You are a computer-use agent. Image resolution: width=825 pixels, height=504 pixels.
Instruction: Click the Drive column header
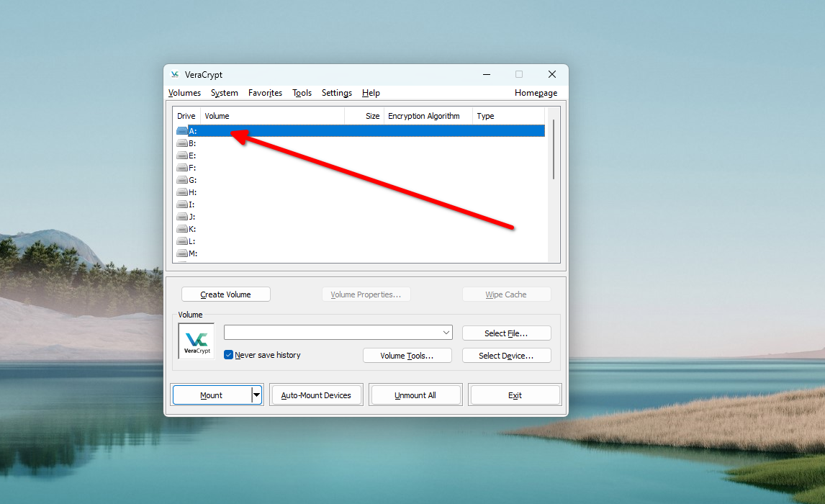[186, 116]
